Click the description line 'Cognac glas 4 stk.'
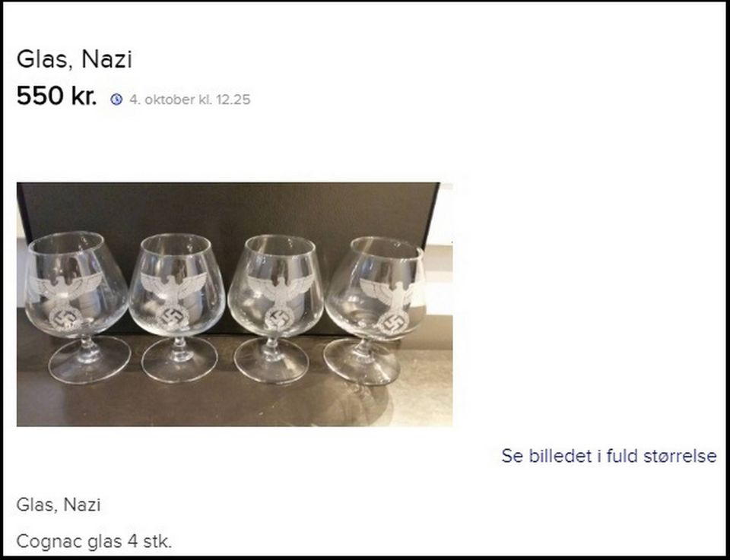The image size is (730, 560). pyautogui.click(x=94, y=542)
